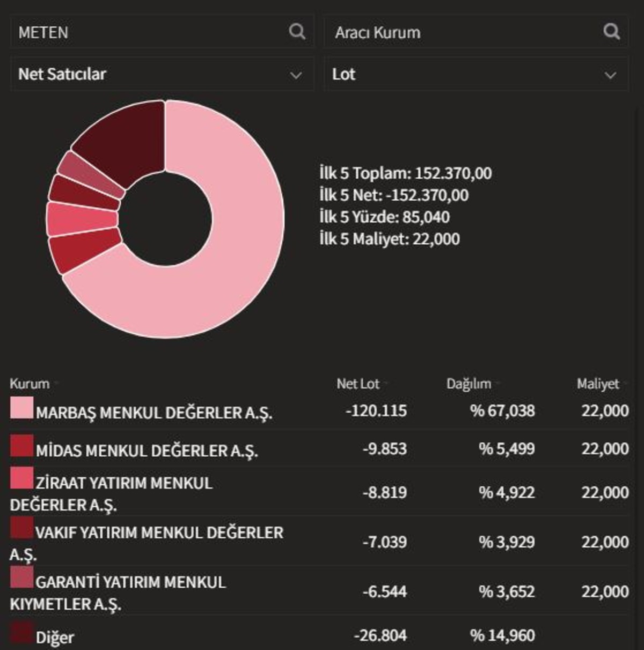644x650 pixels.
Task: Sort table by Kurum column header
Action: tap(30, 384)
